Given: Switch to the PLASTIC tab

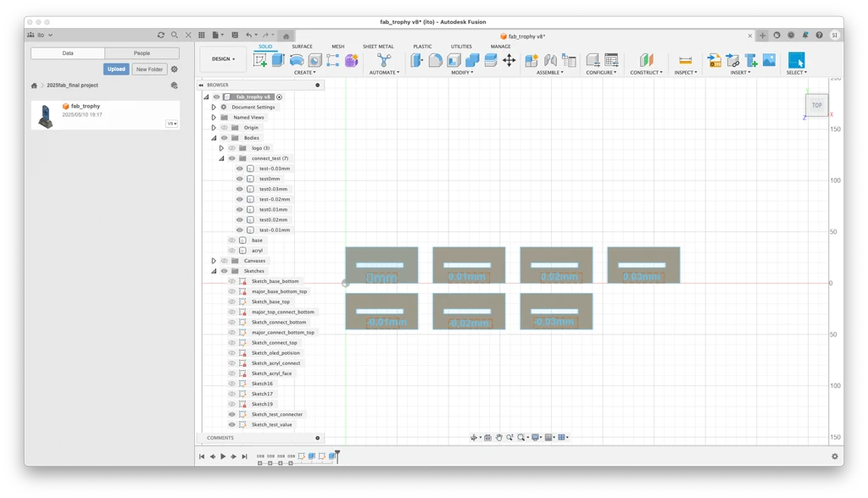Looking at the screenshot, I should [422, 47].
